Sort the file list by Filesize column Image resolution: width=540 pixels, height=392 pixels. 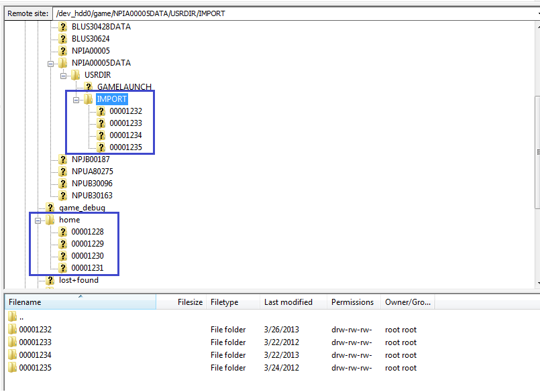pyautogui.click(x=181, y=302)
